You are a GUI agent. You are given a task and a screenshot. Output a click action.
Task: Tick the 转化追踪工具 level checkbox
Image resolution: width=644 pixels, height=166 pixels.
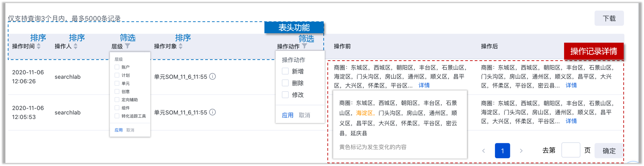tap(117, 116)
